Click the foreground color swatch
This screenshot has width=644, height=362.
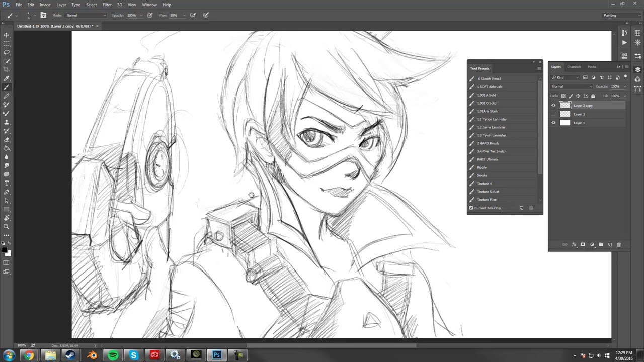click(x=5, y=250)
